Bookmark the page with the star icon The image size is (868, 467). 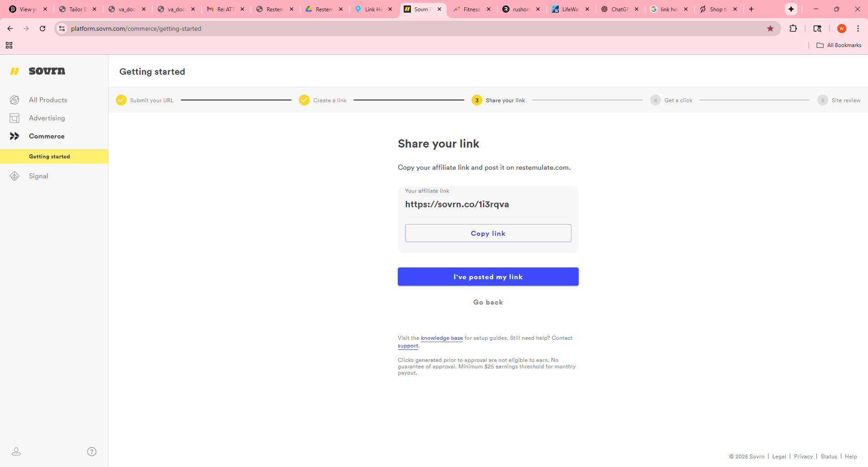(770, 29)
